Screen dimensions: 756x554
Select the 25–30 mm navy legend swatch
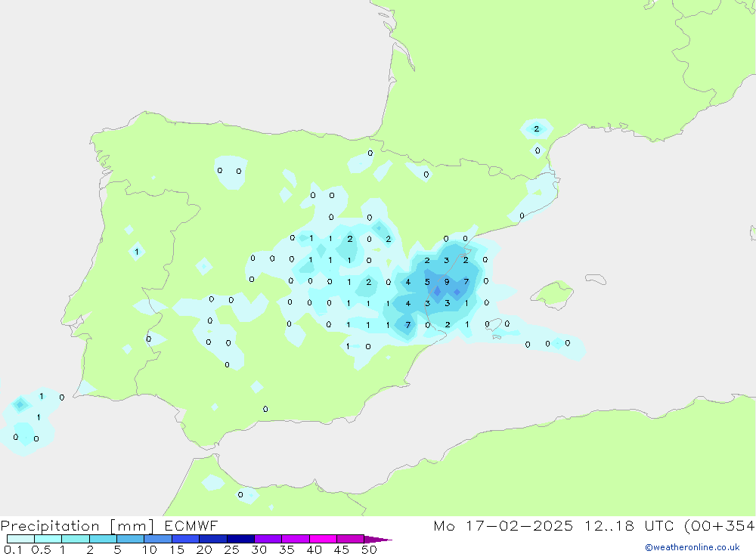[x=240, y=539]
